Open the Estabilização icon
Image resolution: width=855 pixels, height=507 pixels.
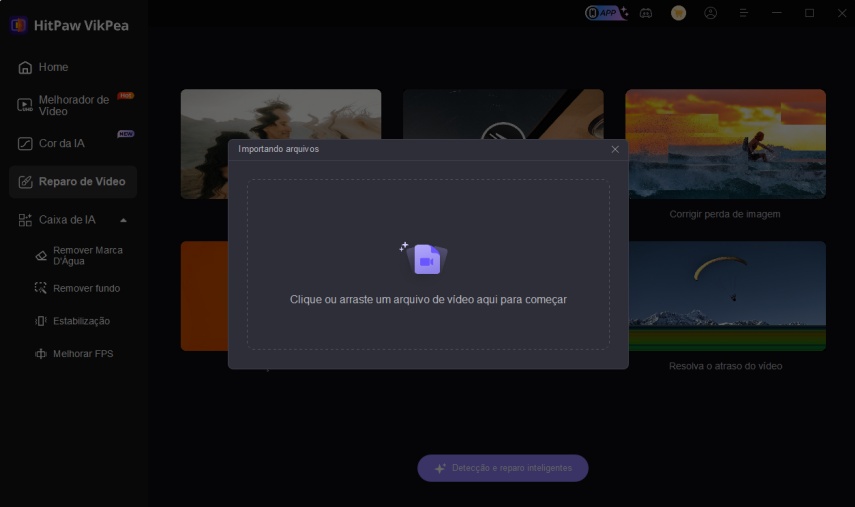click(41, 321)
